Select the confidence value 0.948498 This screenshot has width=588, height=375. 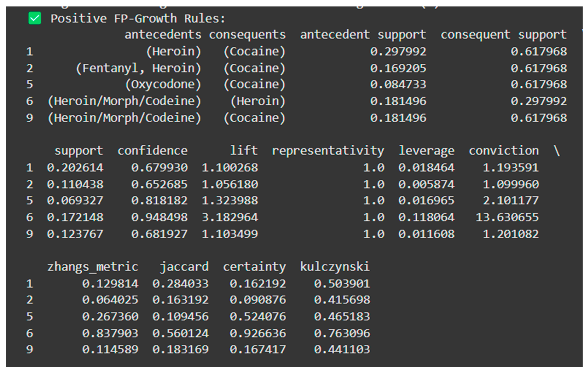[x=159, y=217]
